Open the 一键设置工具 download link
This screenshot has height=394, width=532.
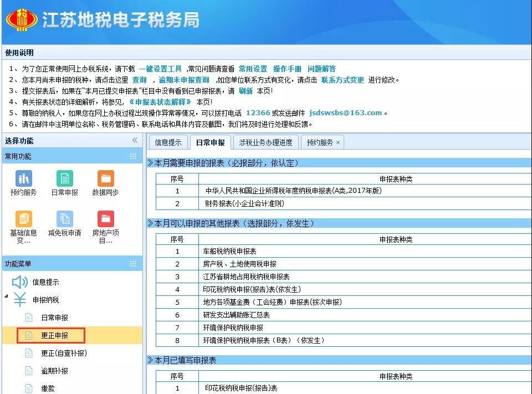[160, 69]
